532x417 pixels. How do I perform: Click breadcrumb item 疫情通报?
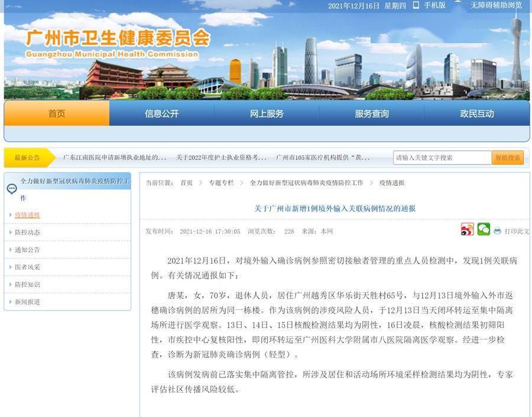[392, 183]
